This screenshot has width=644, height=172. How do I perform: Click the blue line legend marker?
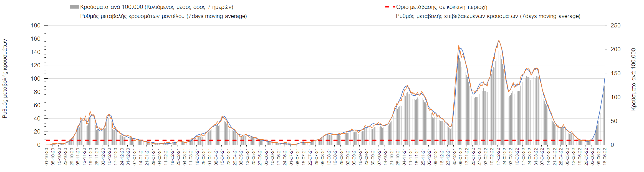(74, 16)
